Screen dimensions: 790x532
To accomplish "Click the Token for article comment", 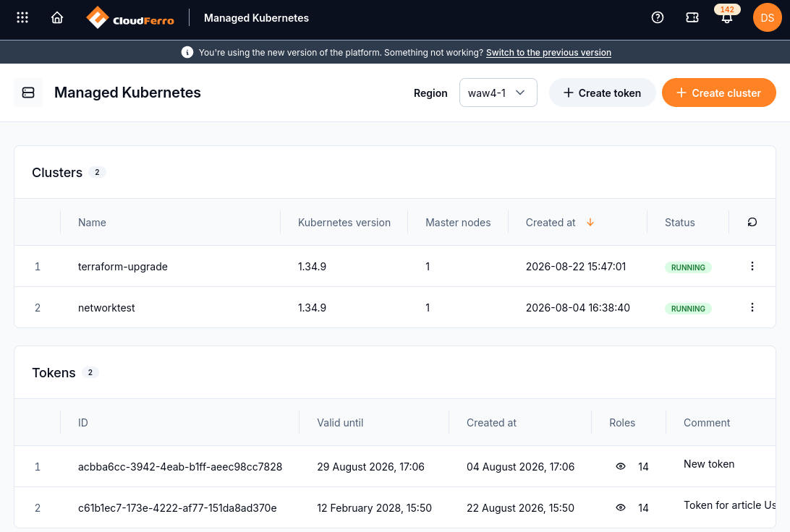I will point(729,505).
